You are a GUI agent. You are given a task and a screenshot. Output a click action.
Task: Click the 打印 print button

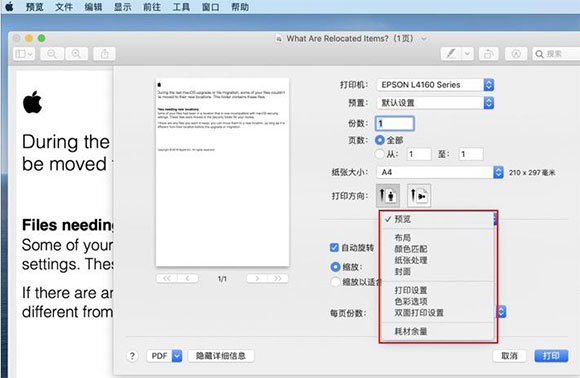[551, 356]
